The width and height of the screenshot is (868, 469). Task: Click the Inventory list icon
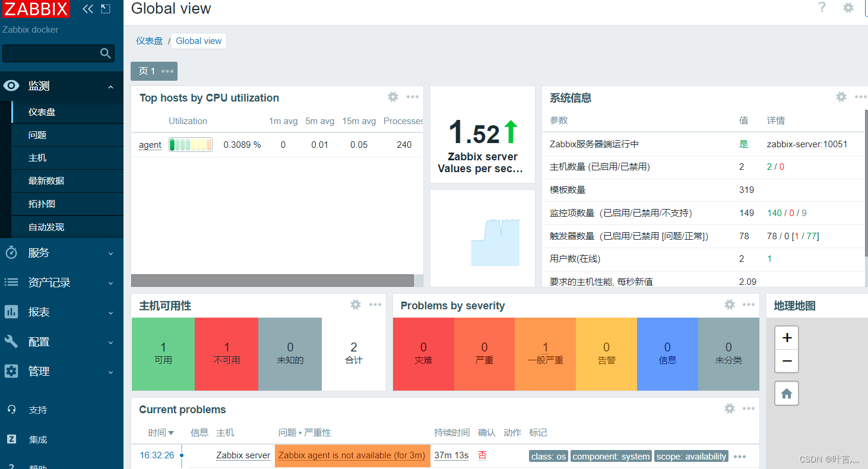click(11, 282)
